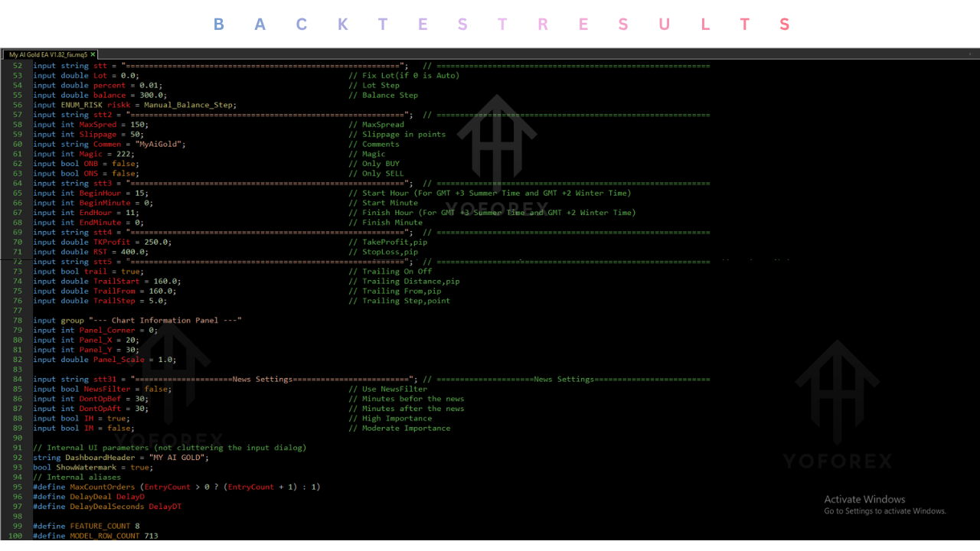Click the "#define DelayDealSeconds DelayDT" line
980x551 pixels.
pyautogui.click(x=107, y=507)
